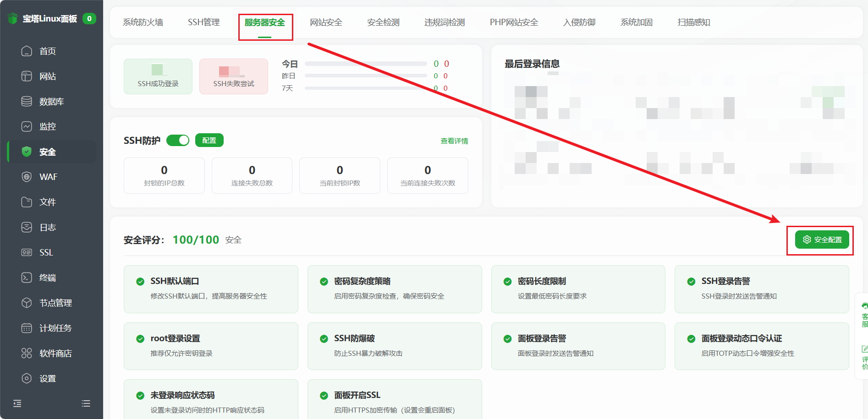
Task: Switch to the 违规词检测 tab
Action: coord(445,22)
